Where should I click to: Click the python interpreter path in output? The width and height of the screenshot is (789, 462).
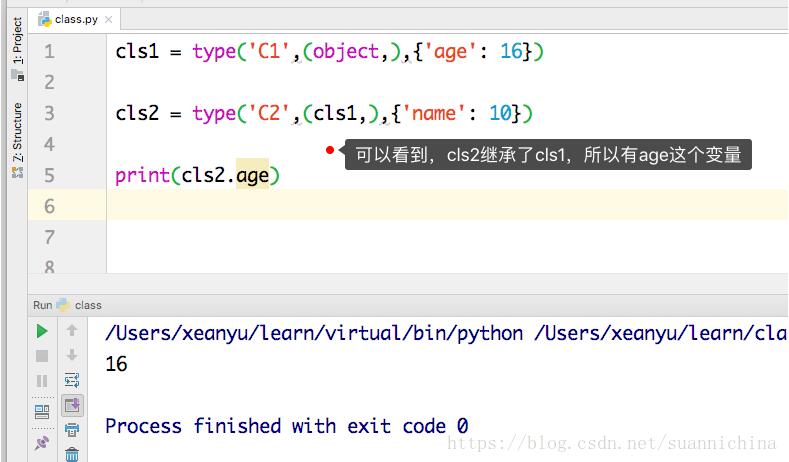[x=314, y=333]
